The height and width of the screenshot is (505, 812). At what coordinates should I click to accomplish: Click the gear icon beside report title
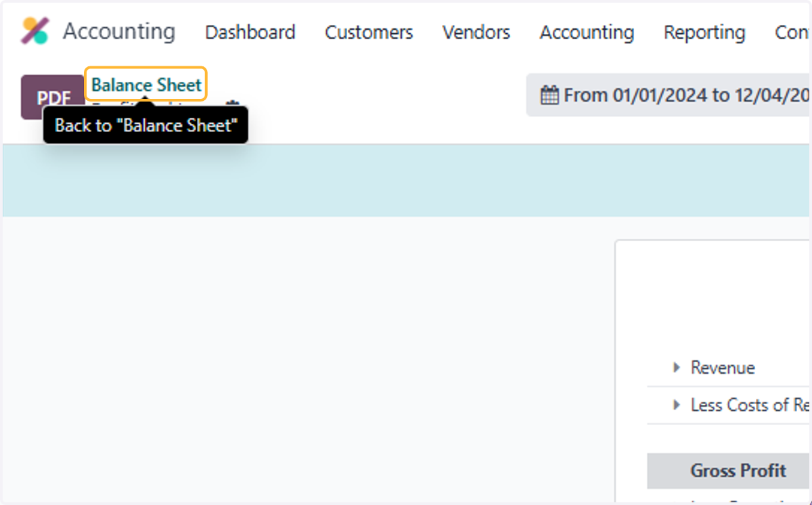click(x=233, y=103)
